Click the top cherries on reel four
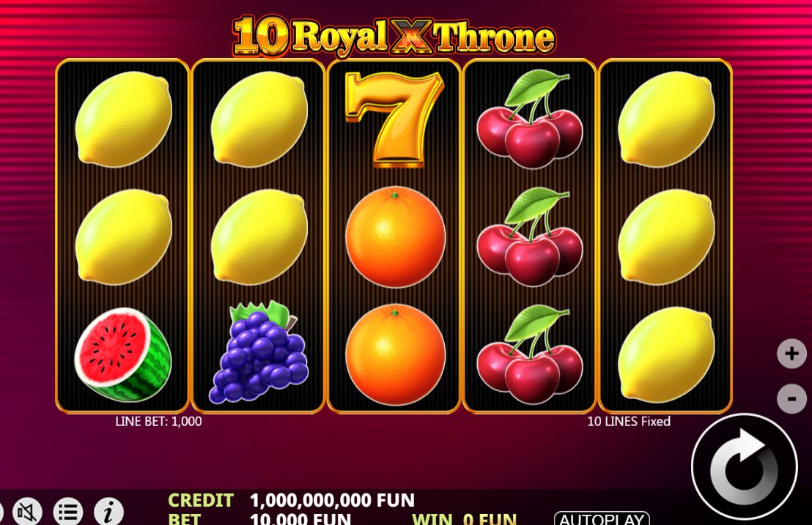This screenshot has height=525, width=812. coord(530,119)
